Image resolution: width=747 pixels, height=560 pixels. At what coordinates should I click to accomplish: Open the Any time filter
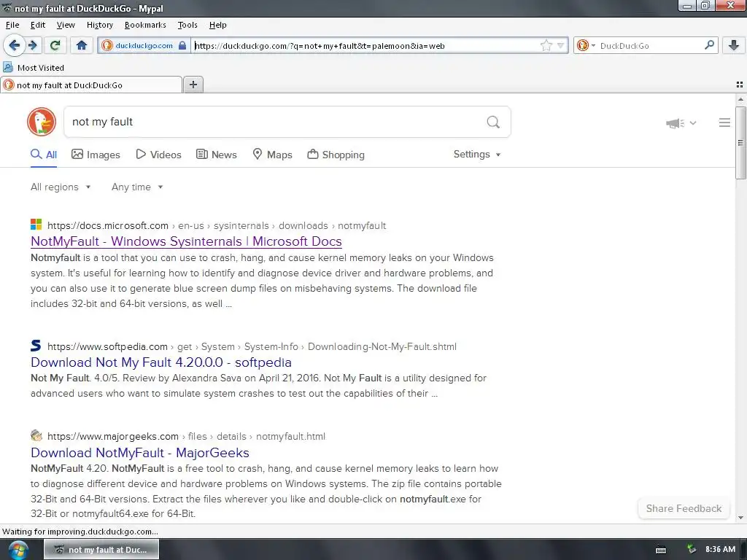point(137,187)
